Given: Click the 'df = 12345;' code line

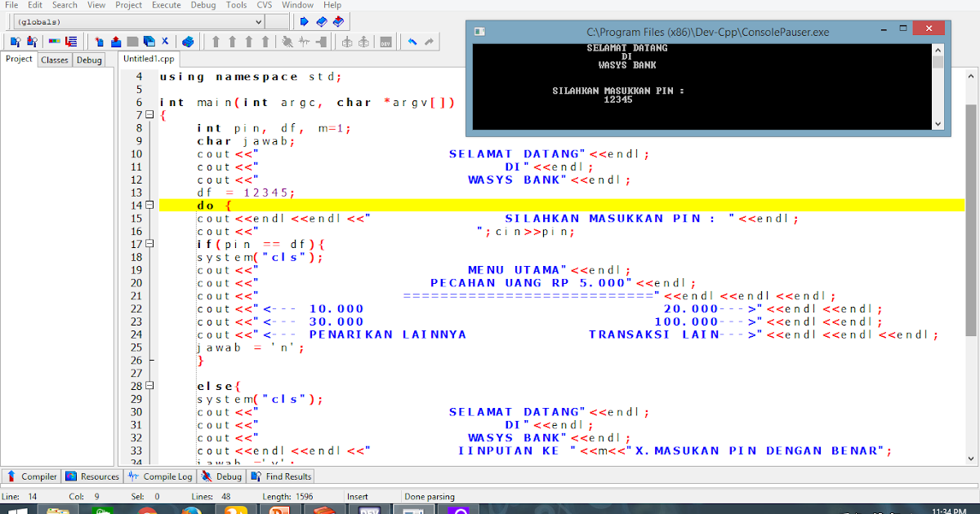Looking at the screenshot, I should point(246,193).
